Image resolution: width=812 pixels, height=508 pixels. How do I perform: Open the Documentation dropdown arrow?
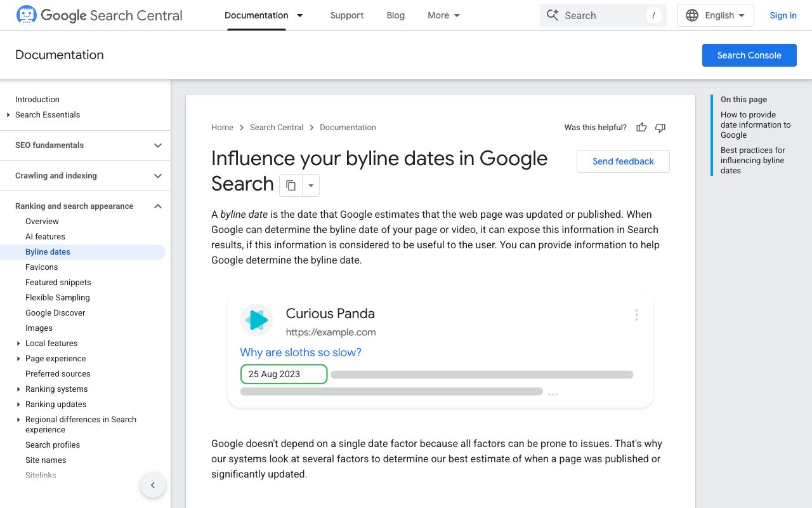pos(300,15)
